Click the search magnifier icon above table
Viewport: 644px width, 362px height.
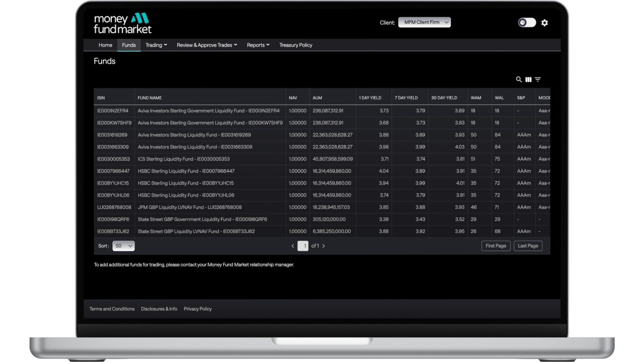[519, 79]
